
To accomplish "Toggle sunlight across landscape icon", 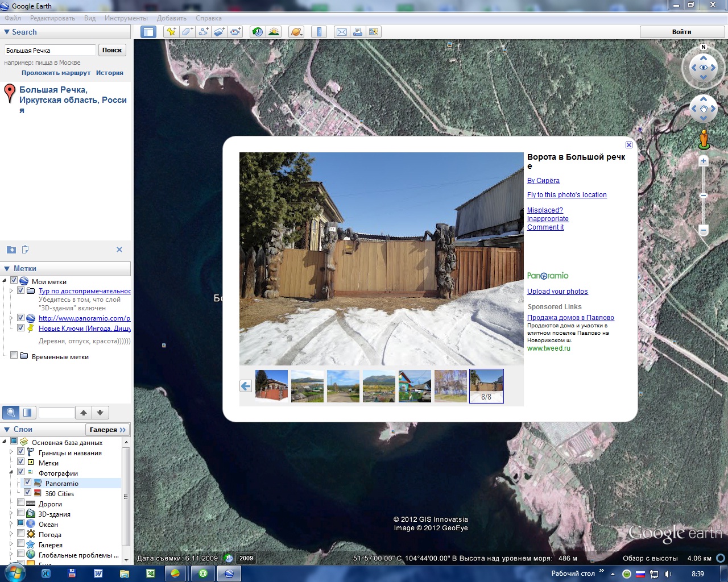I will click(274, 32).
